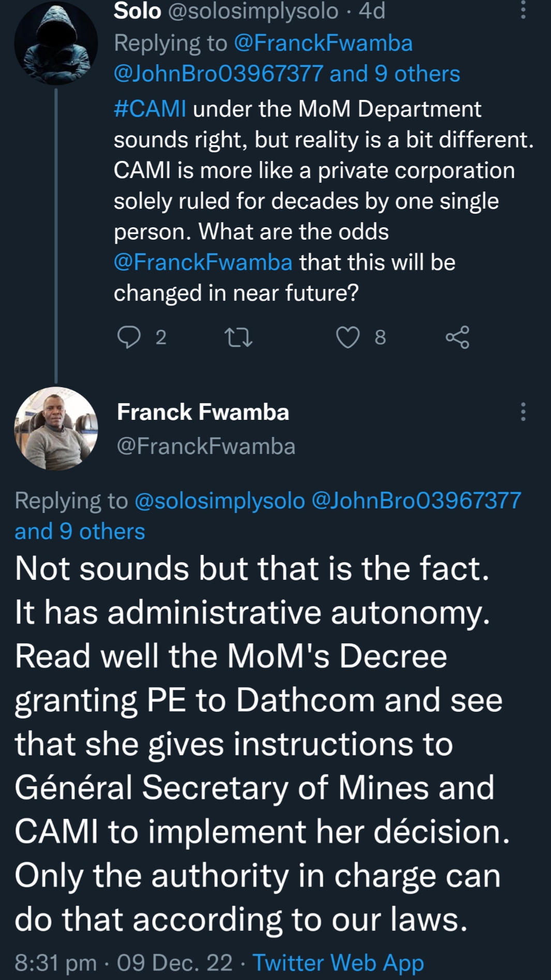Open more options on Solo's tweet
Image resolution: width=551 pixels, height=980 pixels.
coord(523,10)
